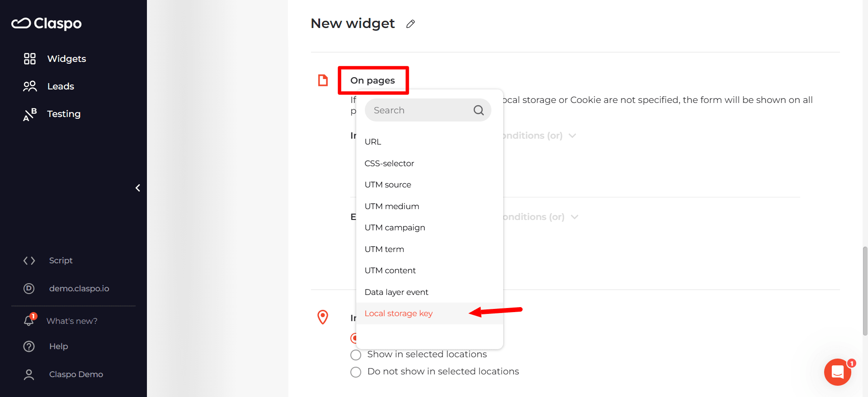
Task: Collapse the sidebar with left chevron
Action: [x=138, y=188]
